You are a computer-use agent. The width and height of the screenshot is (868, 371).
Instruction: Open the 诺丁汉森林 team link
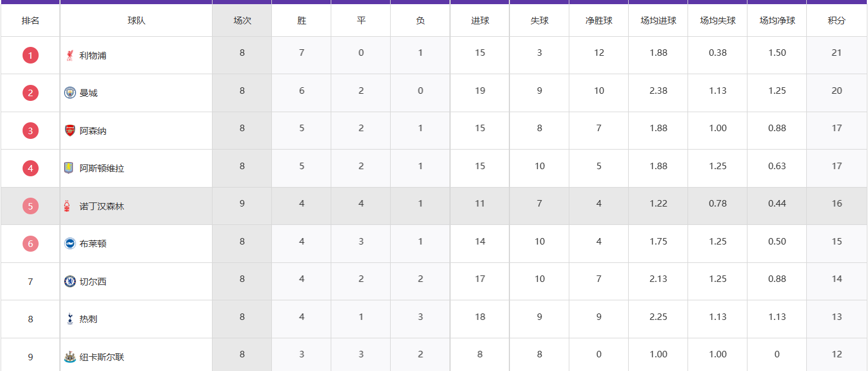coord(102,206)
